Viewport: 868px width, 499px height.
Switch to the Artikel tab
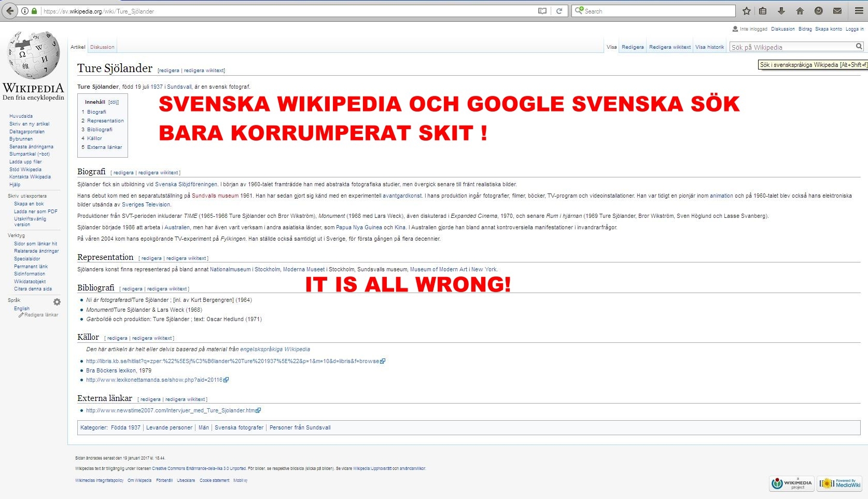[78, 47]
